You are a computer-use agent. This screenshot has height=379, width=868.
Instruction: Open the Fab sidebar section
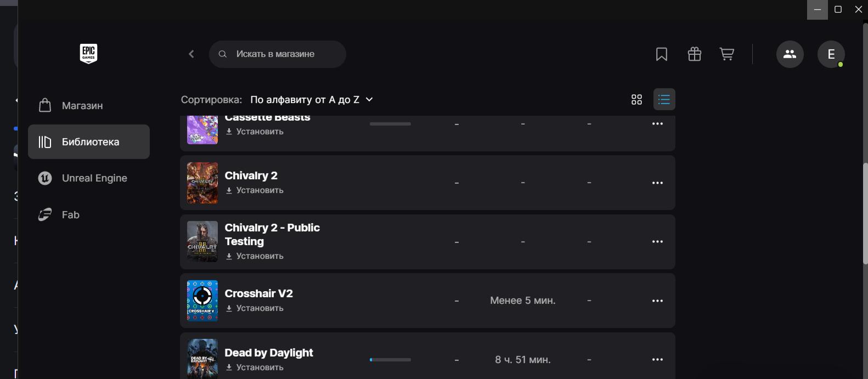tap(70, 214)
